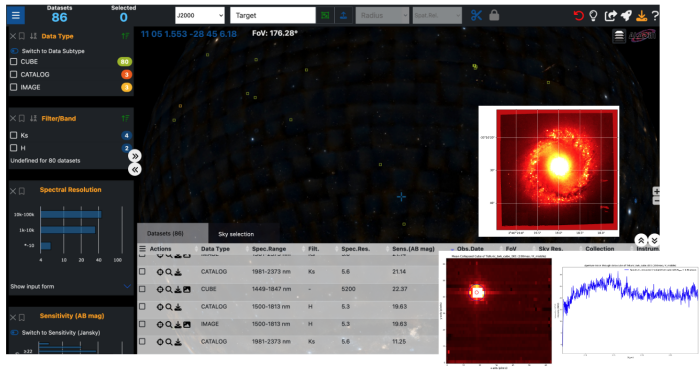Check the Ks filter checkbox
Image resolution: width=700 pixels, height=372 pixels.
[14, 135]
